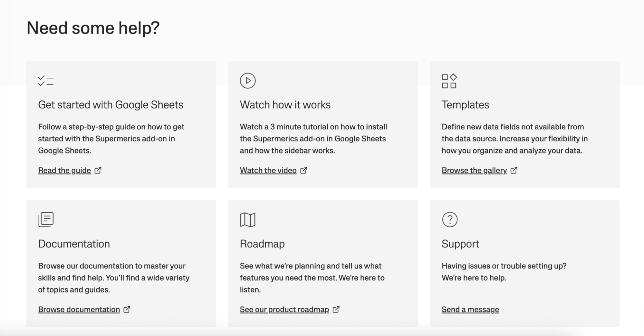The image size is (644, 336).
Task: Click the external-link icon beside Browse documentation
Action: click(127, 309)
